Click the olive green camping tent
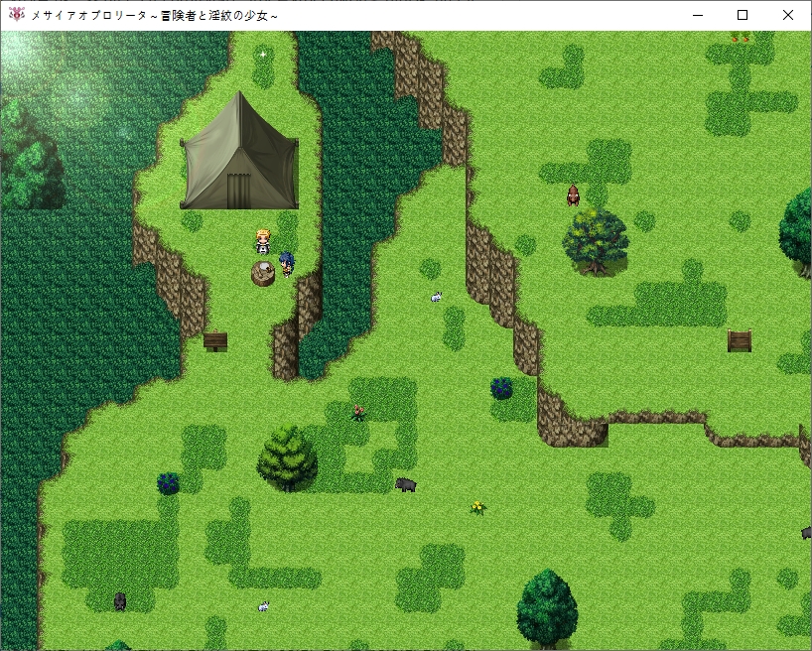Viewport: 812px width, 651px height. tap(239, 151)
